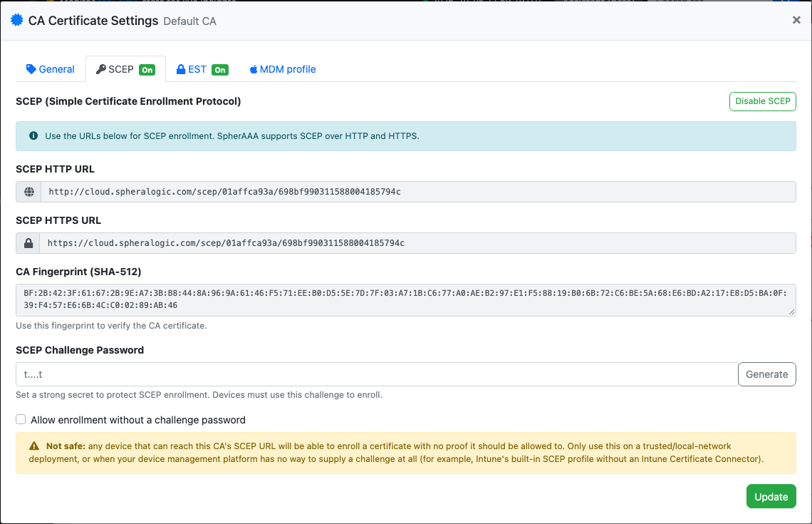Image resolution: width=812 pixels, height=524 pixels.
Task: Click the 'Set a strong secret' hint text
Action: click(199, 394)
